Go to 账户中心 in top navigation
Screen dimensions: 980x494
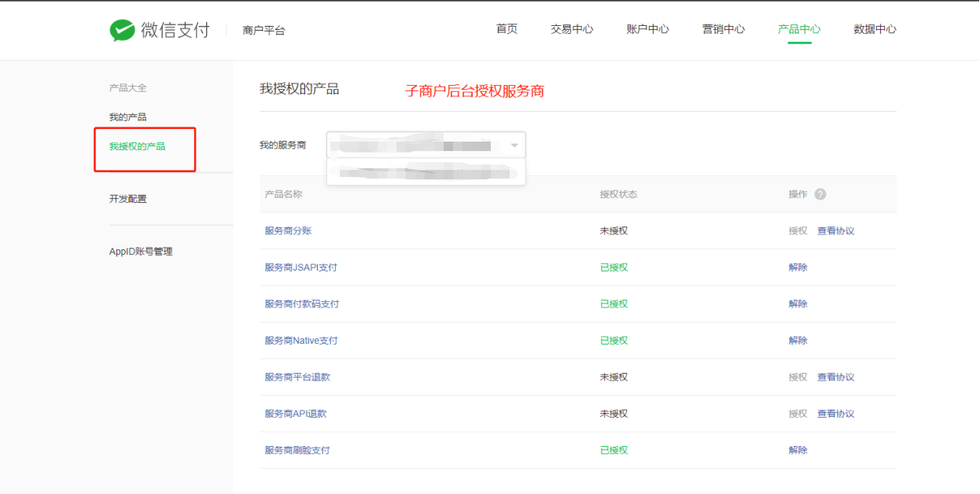pos(647,29)
